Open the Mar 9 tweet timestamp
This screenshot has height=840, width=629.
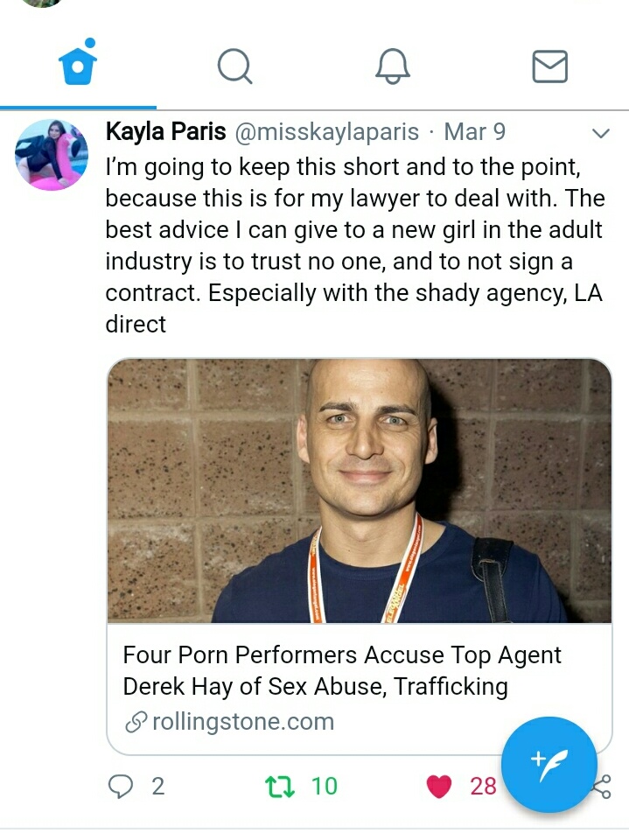pos(475,132)
